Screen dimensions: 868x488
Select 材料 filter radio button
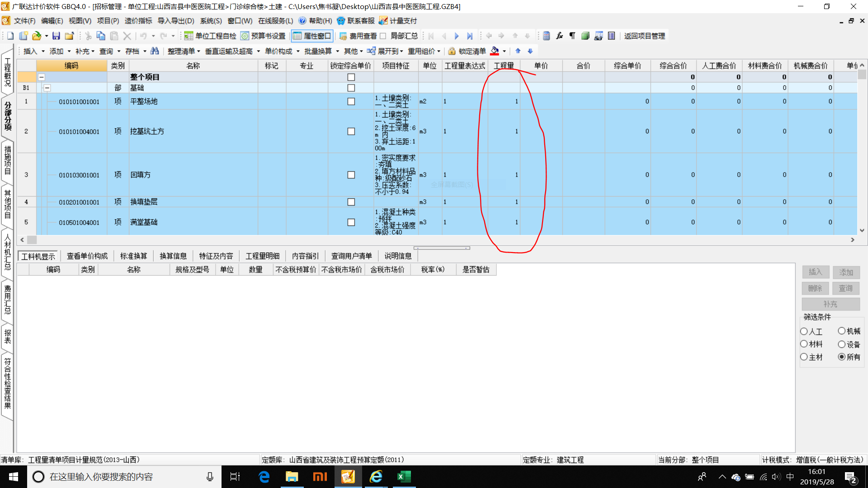click(804, 344)
